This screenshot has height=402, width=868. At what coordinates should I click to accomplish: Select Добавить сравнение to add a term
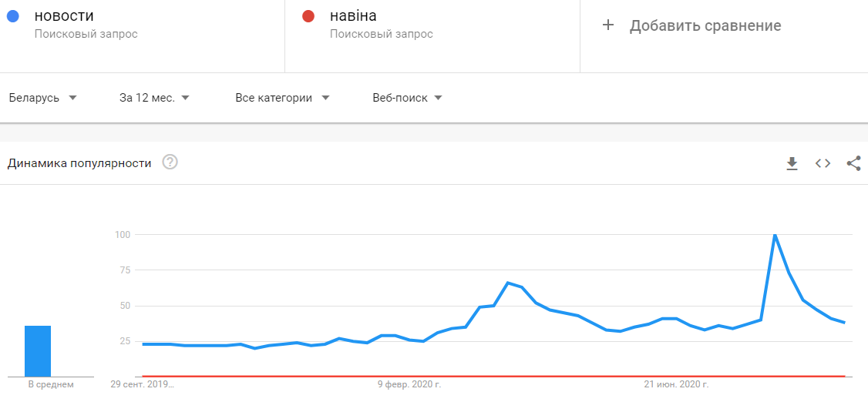pos(705,25)
